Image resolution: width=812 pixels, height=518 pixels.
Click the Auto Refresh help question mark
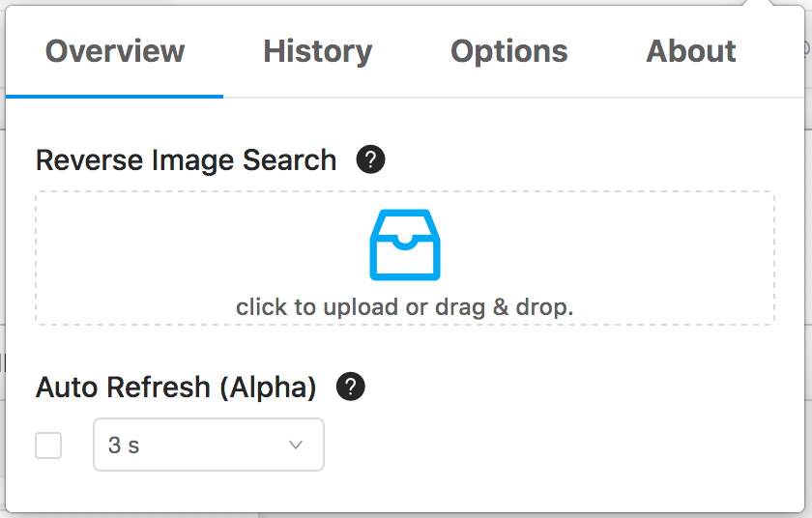coord(351,387)
